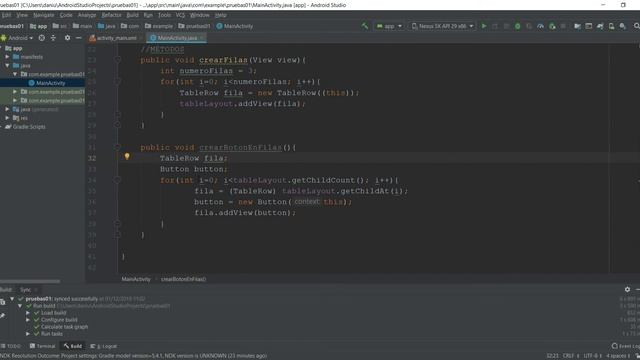Image resolution: width=640 pixels, height=360 pixels.
Task: Click the scroll from source target icon
Action: tap(42, 38)
